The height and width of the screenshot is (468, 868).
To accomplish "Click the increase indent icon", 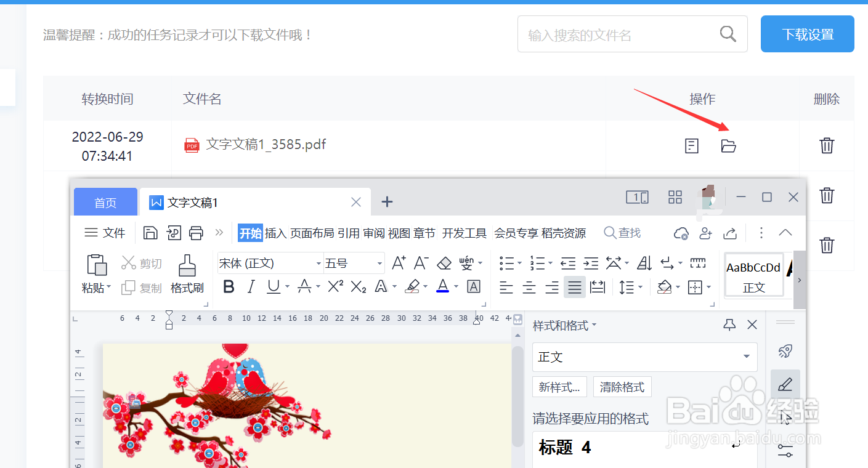I will [591, 264].
